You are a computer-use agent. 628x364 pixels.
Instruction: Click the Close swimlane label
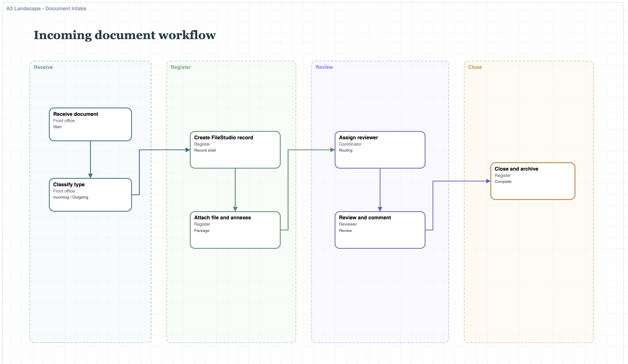point(475,67)
